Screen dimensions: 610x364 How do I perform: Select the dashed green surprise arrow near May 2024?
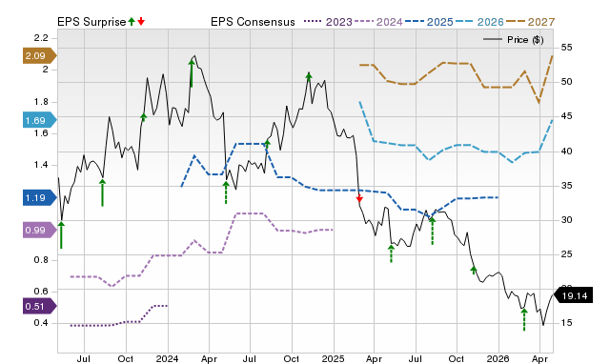[x=226, y=192]
